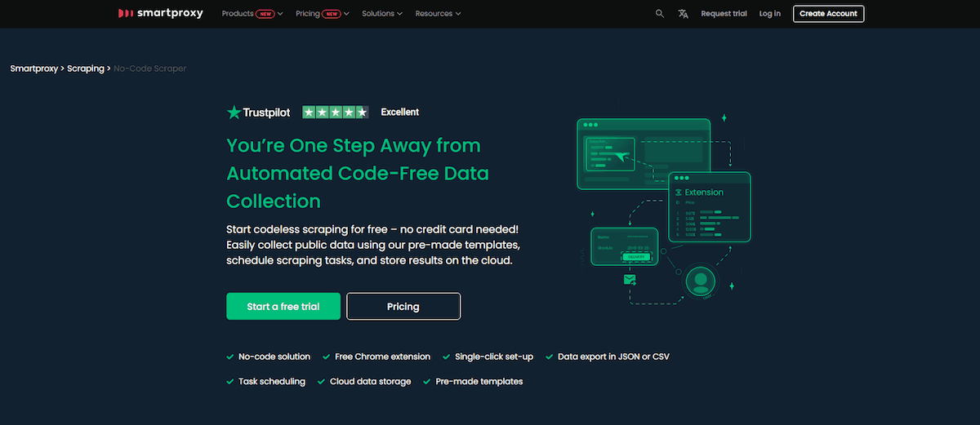Go to Smartproxy breadcrumb link

click(33, 69)
